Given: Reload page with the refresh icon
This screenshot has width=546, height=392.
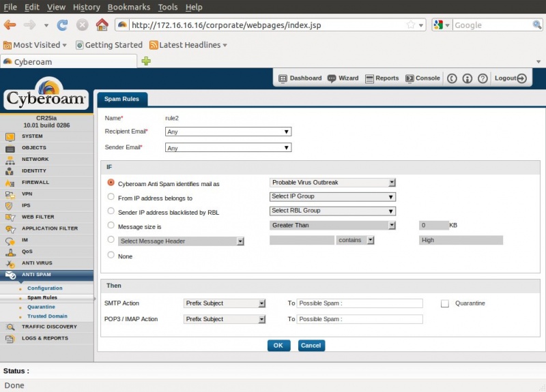Looking at the screenshot, I should (x=62, y=25).
